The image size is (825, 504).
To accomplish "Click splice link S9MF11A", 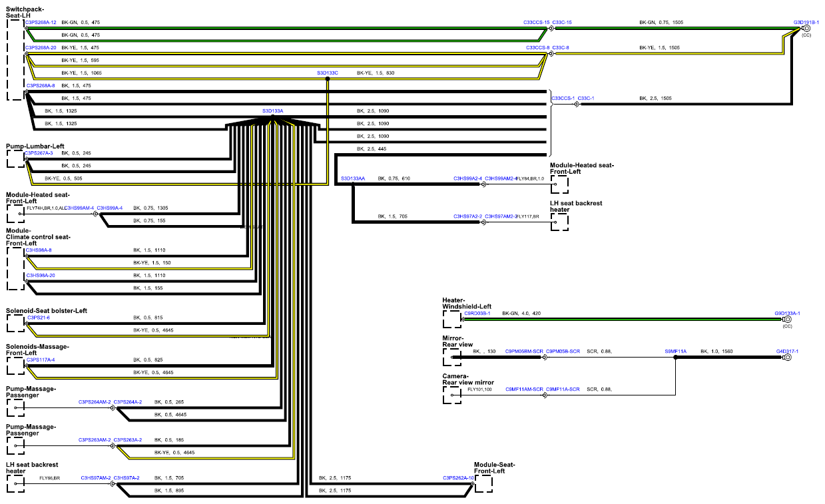I will click(x=675, y=351).
